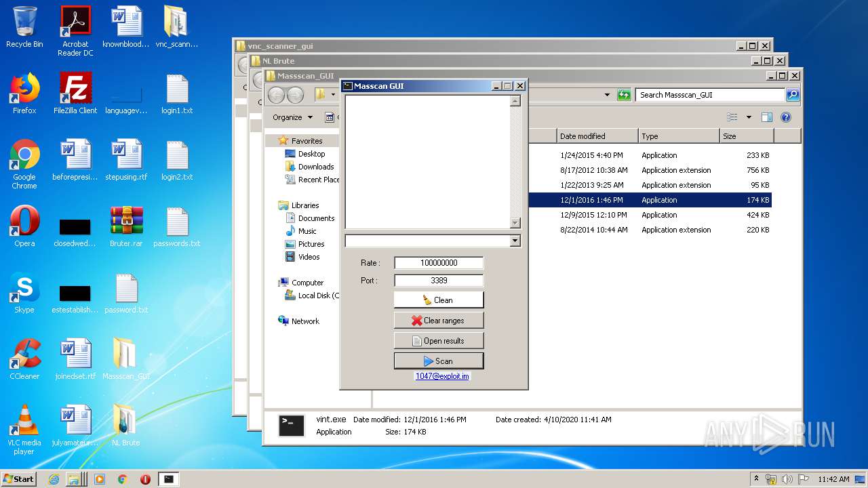Click the Explorer help question mark icon
The height and width of the screenshot is (488, 868).
coord(786,117)
